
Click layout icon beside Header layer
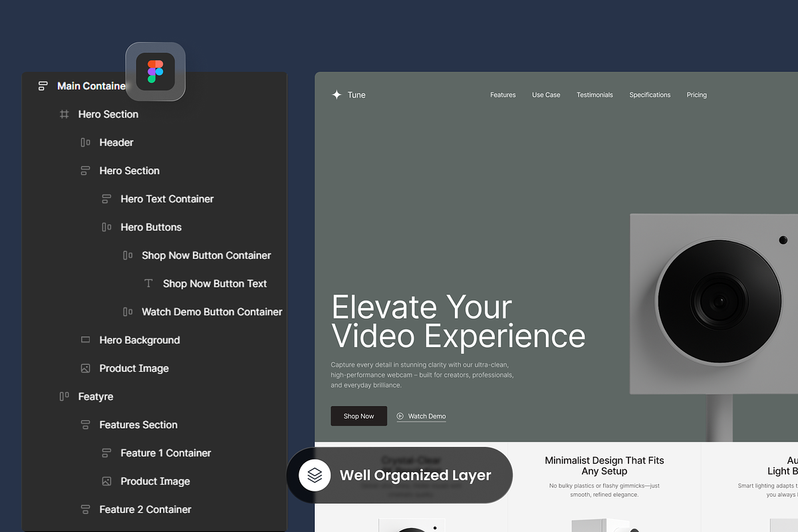tap(85, 142)
